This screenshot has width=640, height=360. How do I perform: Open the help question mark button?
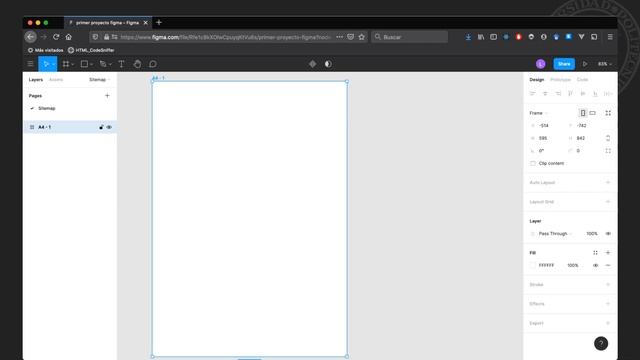point(601,343)
